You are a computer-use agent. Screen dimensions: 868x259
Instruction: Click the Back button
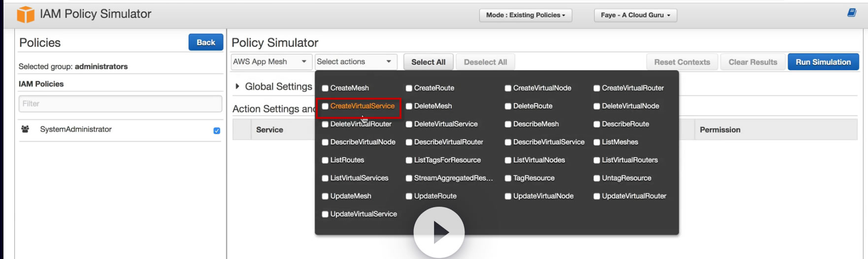pyautogui.click(x=206, y=42)
